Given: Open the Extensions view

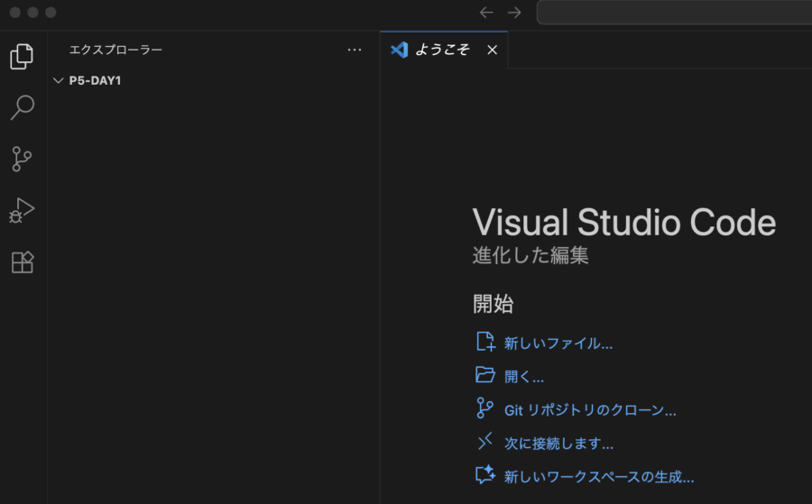Looking at the screenshot, I should pyautogui.click(x=22, y=262).
